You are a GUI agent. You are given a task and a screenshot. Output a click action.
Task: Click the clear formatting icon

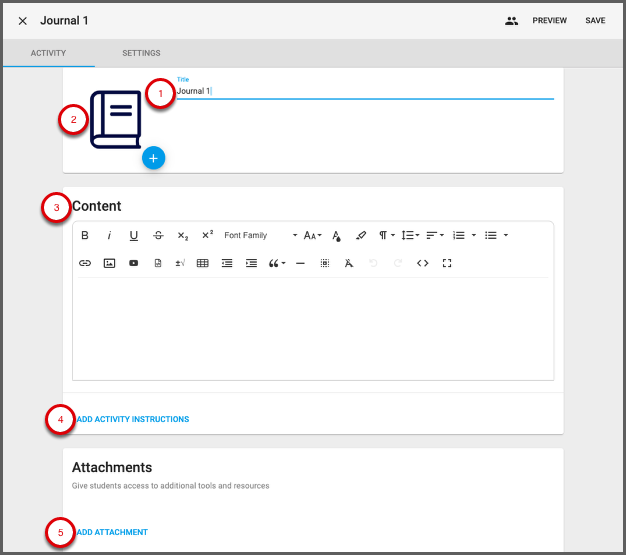tap(349, 263)
